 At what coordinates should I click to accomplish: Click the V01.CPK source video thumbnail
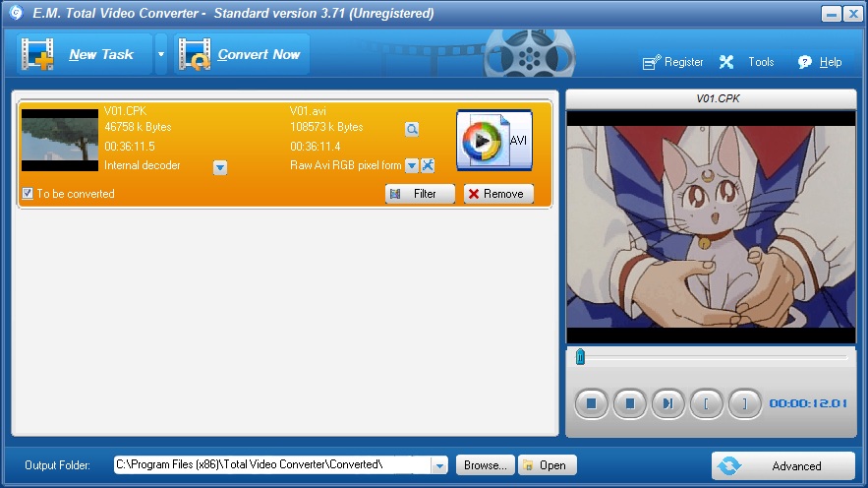(60, 140)
